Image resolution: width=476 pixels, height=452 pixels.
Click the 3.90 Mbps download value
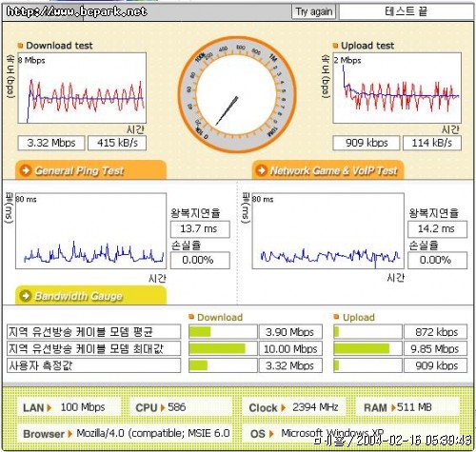[x=290, y=332]
